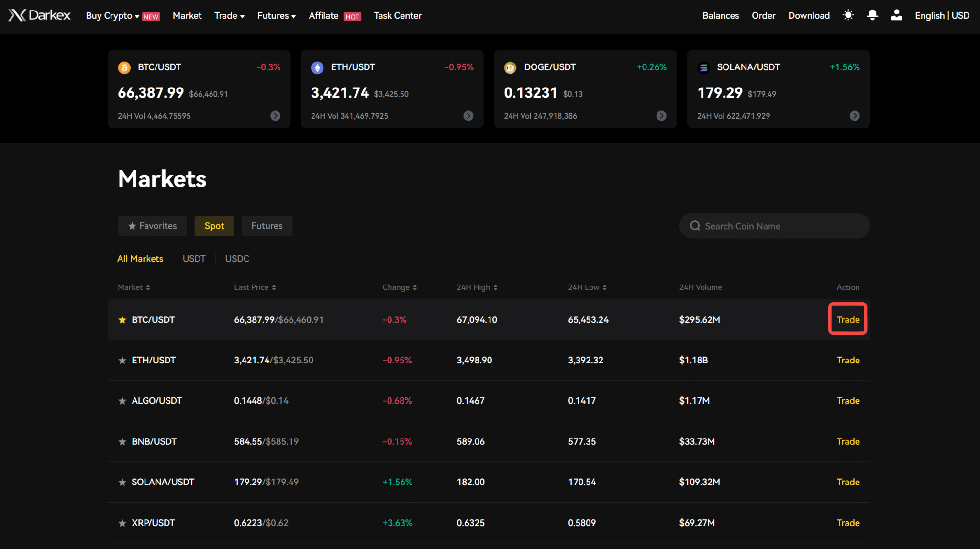Click the BTC coin icon on the ticker card

(124, 67)
